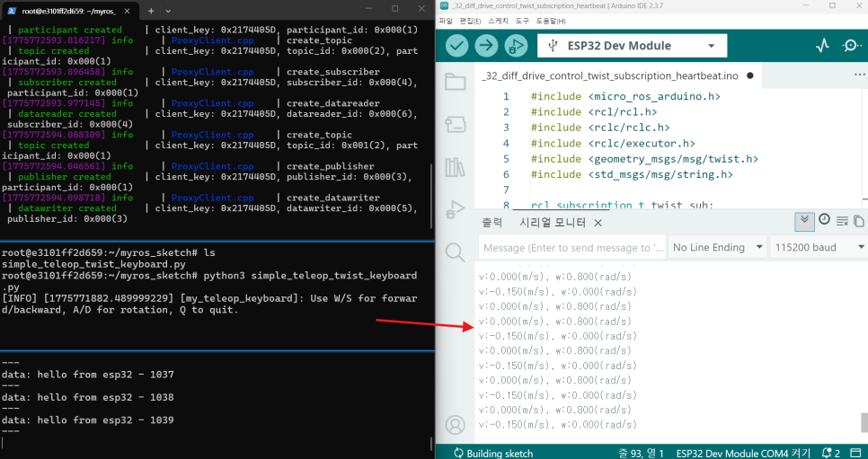Switch to the 출력 output tab
Viewport: 868px width, 459px height.
492,223
